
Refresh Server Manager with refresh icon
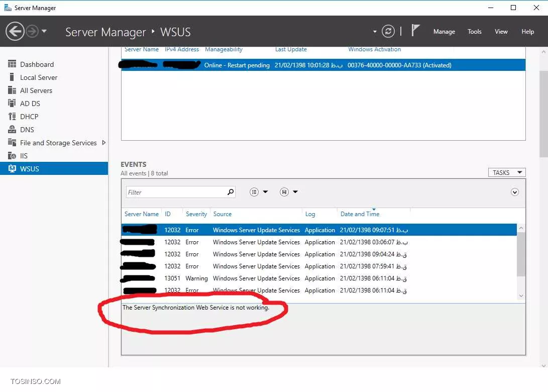pos(388,32)
